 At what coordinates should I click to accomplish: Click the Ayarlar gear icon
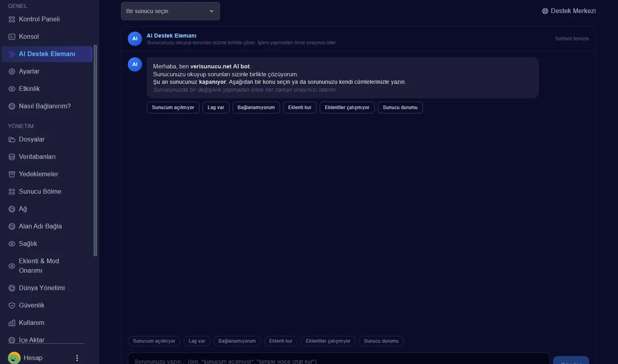pyautogui.click(x=12, y=72)
